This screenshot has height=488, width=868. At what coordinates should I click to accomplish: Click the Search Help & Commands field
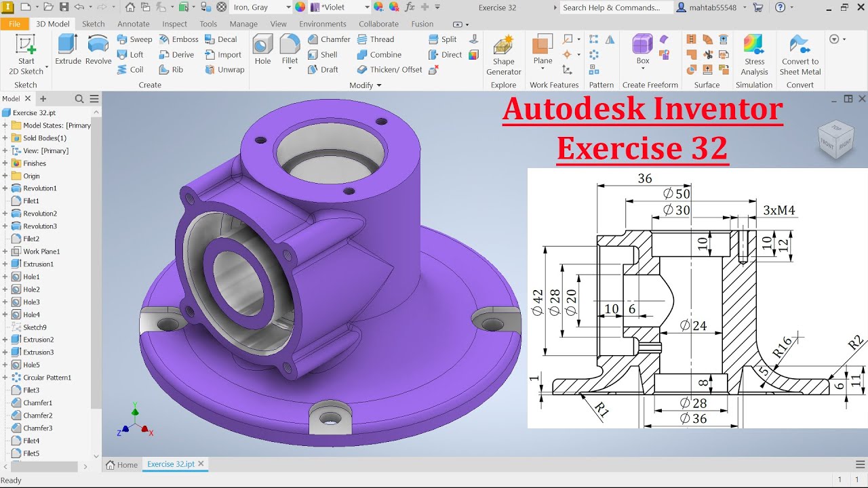(x=616, y=7)
